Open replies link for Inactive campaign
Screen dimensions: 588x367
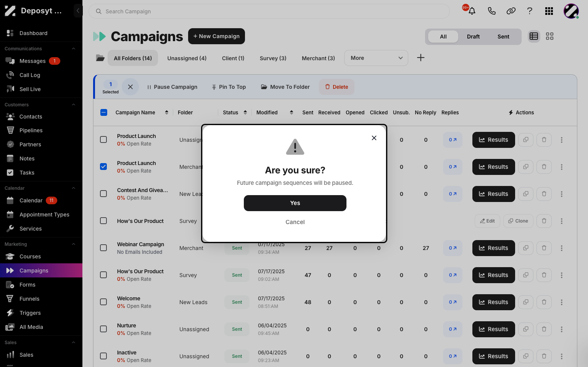pyautogui.click(x=453, y=356)
